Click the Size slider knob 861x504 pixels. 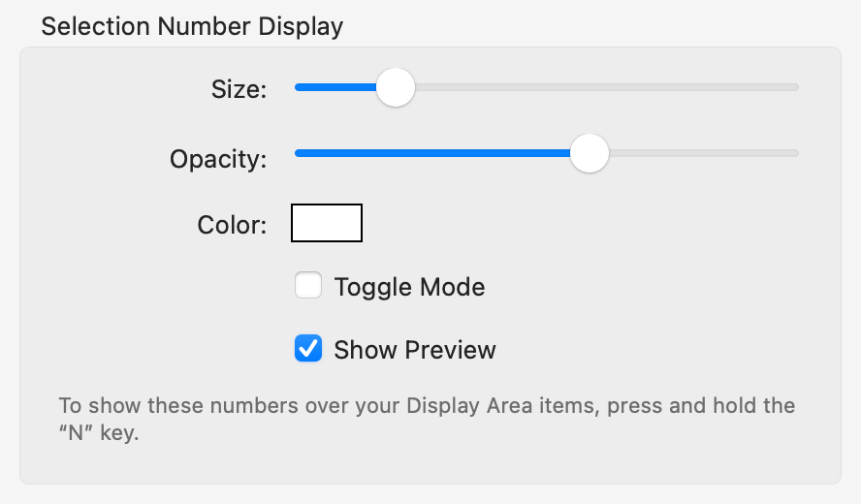[x=395, y=87]
